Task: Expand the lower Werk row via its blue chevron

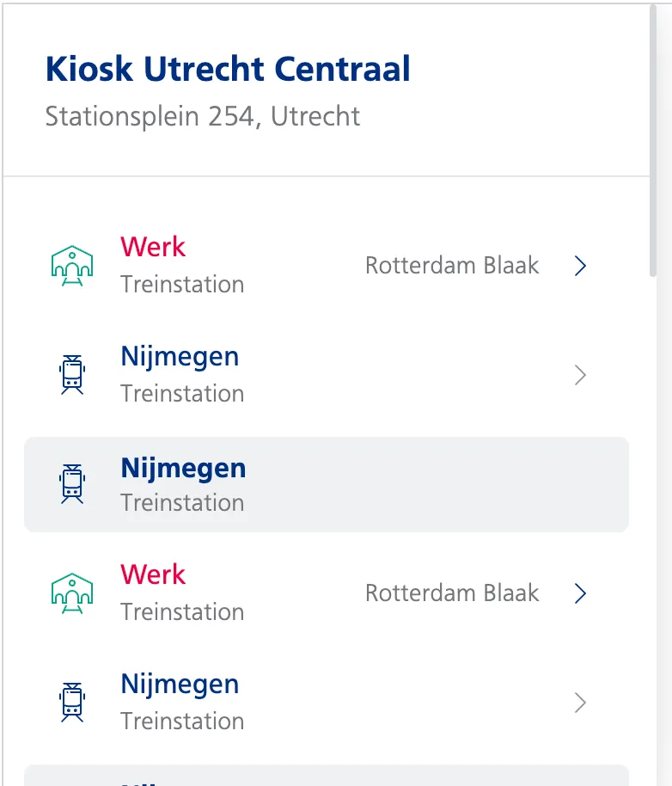Action: 580,593
